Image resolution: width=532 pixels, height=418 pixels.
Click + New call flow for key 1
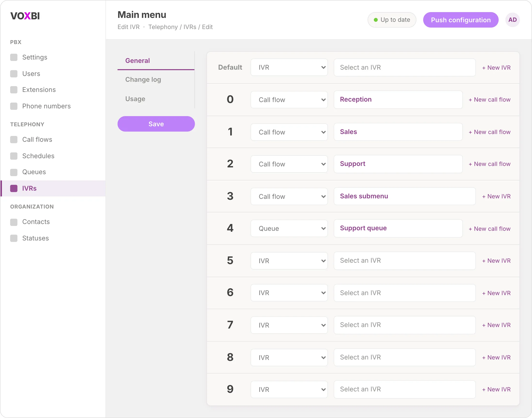[x=489, y=132]
